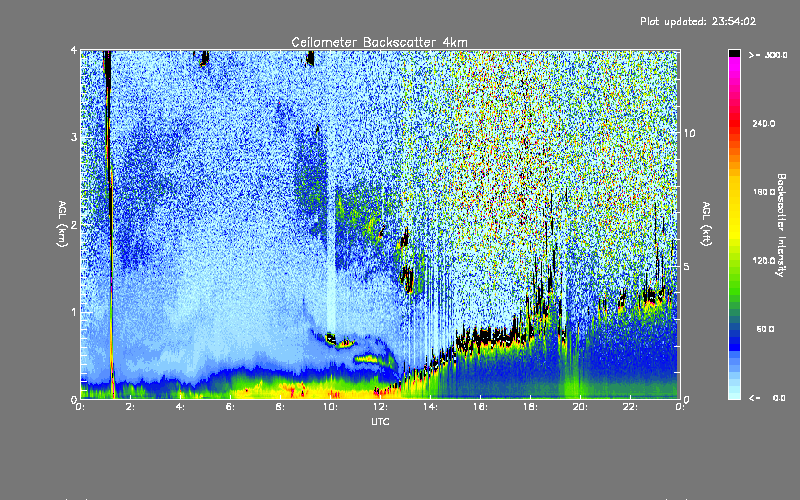This screenshot has width=800, height=500.
Task: Click the '20:' hour tick on the UTC axis
Action: click(x=580, y=407)
